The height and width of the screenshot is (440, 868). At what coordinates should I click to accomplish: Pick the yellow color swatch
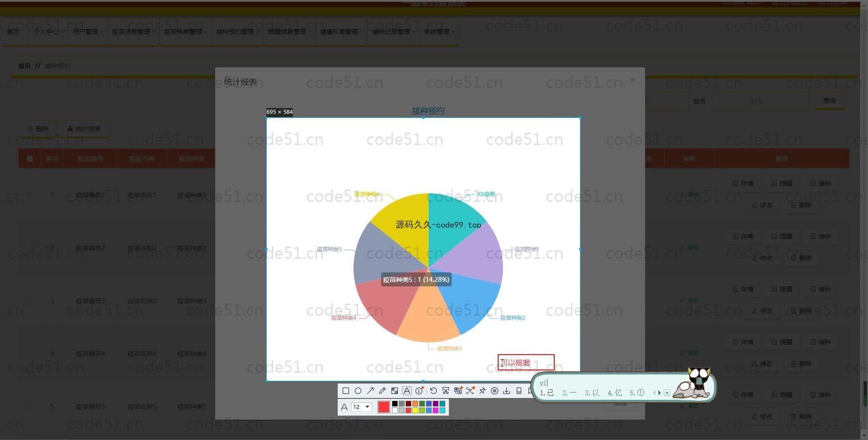[415, 410]
